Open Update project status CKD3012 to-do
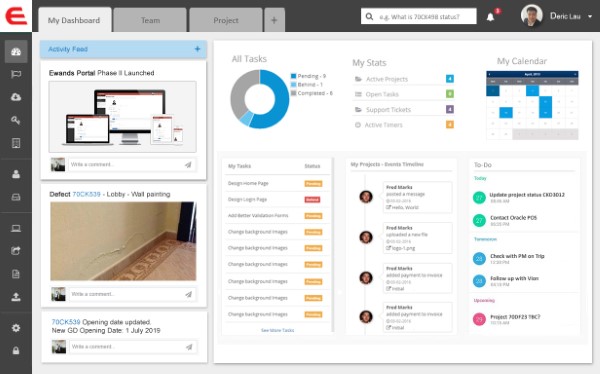 pos(527,194)
